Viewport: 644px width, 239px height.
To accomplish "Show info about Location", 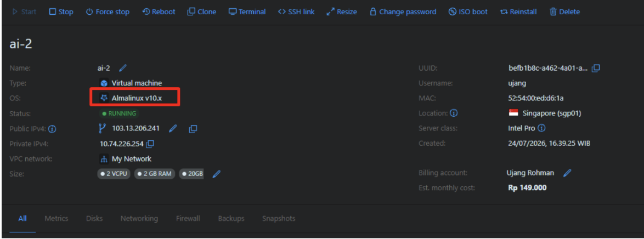I will point(454,113).
